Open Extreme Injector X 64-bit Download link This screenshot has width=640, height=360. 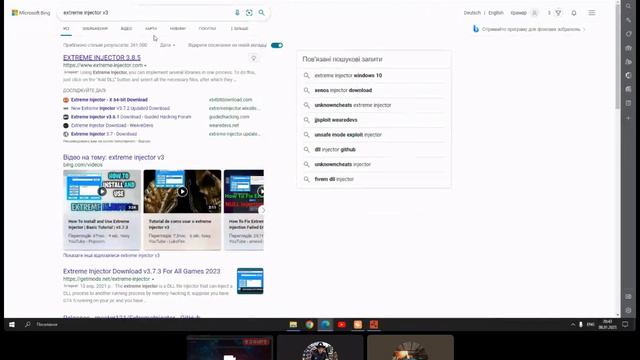tap(109, 100)
